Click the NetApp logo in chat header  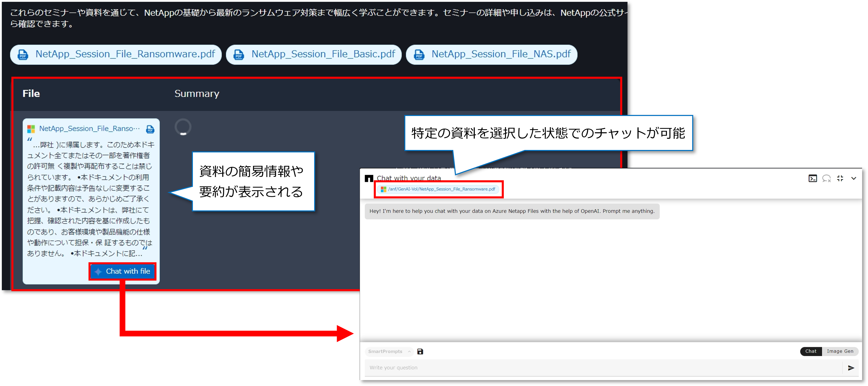click(x=369, y=178)
